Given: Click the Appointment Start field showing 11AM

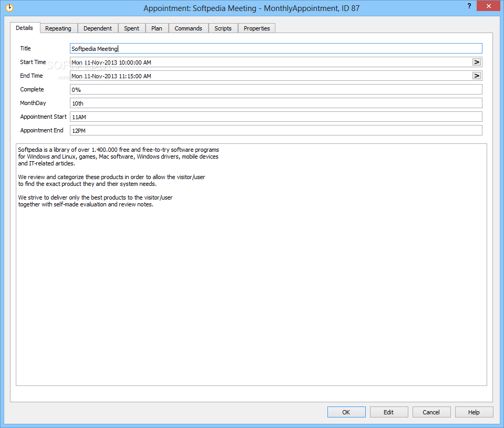Looking at the screenshot, I should click(276, 117).
